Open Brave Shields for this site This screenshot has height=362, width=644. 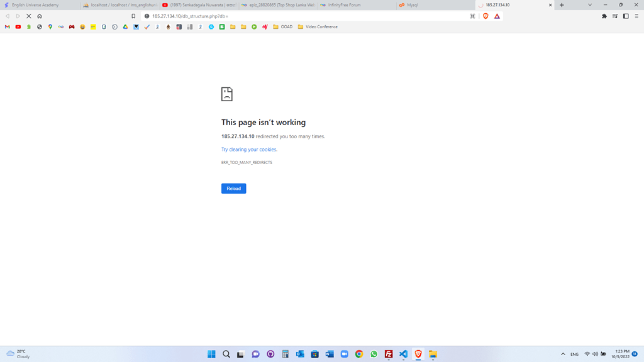(486, 16)
